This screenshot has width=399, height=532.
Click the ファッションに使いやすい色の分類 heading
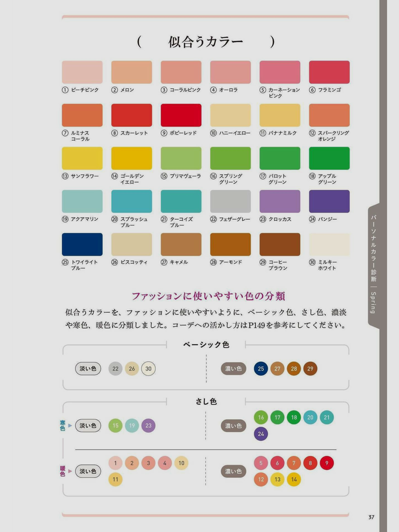coord(208,296)
